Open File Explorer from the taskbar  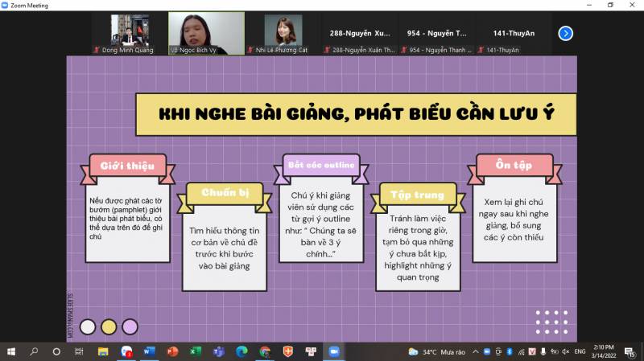click(x=103, y=351)
